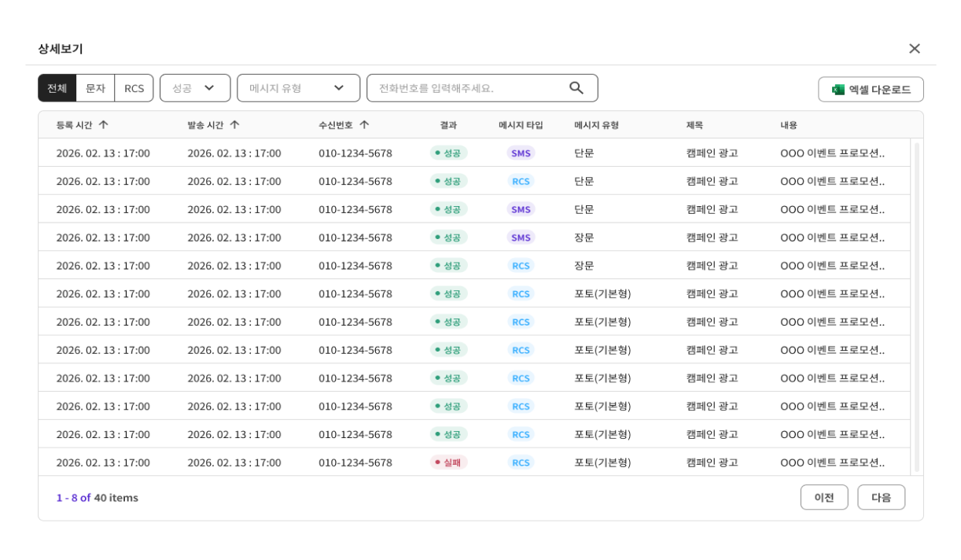This screenshot has height=560, width=961.
Task: Sort by 발송 시간 arrow icon
Action: (234, 125)
